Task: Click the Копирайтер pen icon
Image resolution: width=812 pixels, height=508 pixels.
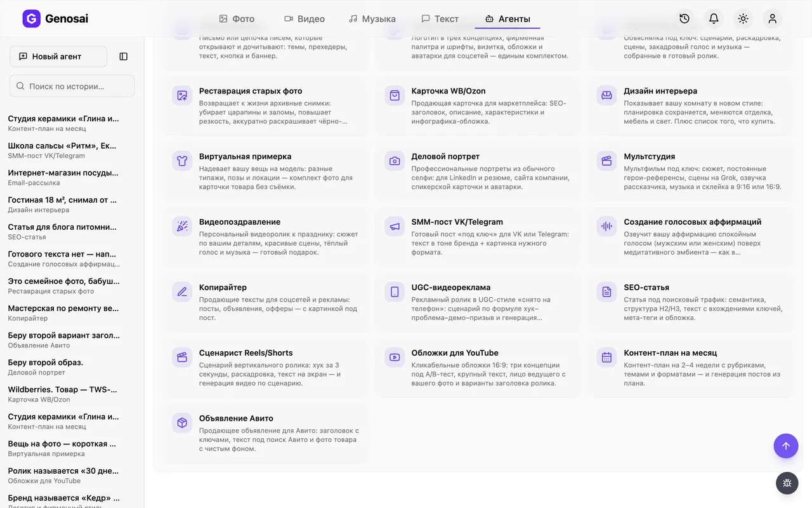Action: [182, 291]
